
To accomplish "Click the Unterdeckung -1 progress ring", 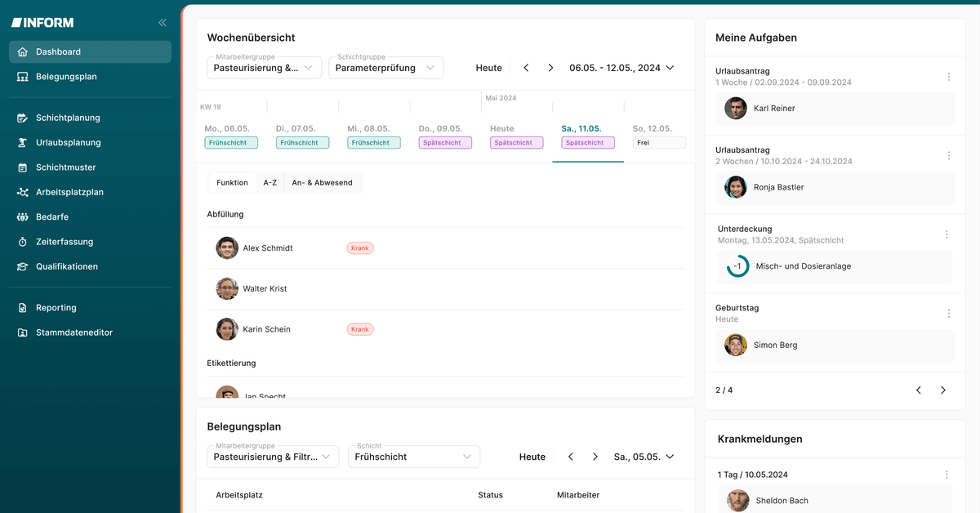I will 737,266.
